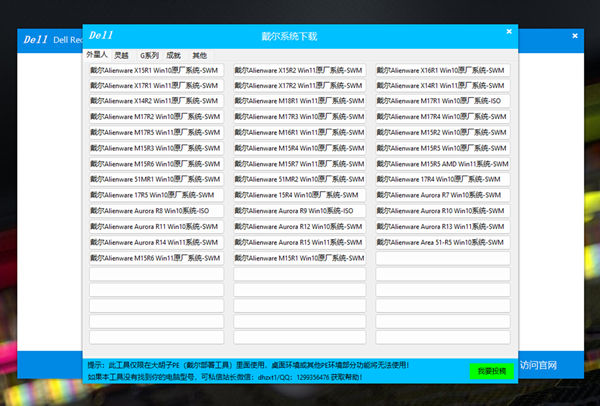Select Alienware Aurora R8 Win10系统-ISO
Screen dimensions: 600x406
[x=157, y=210]
